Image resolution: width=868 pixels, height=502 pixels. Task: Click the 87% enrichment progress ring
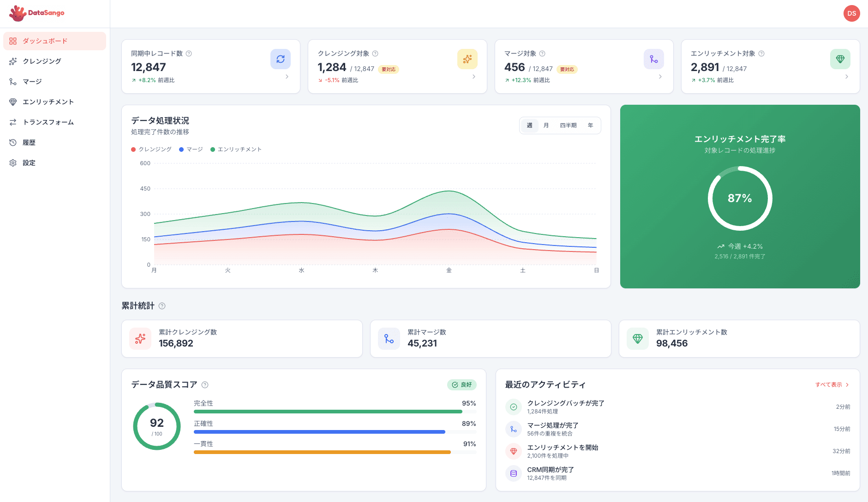click(x=740, y=198)
